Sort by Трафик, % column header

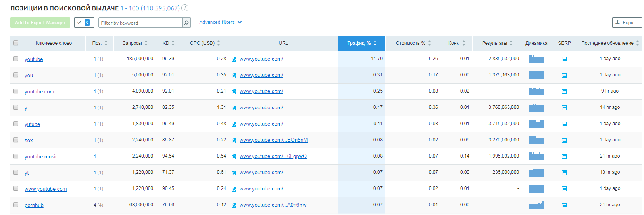pyautogui.click(x=361, y=43)
